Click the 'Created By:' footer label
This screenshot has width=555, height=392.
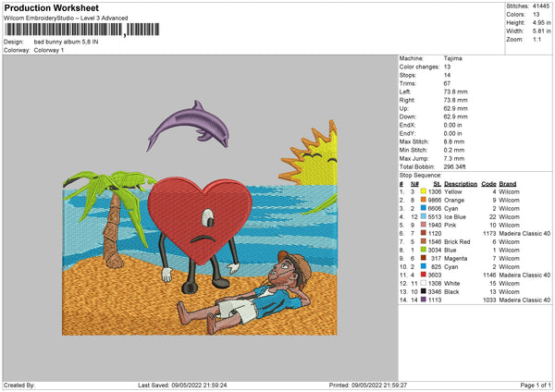tap(19, 385)
